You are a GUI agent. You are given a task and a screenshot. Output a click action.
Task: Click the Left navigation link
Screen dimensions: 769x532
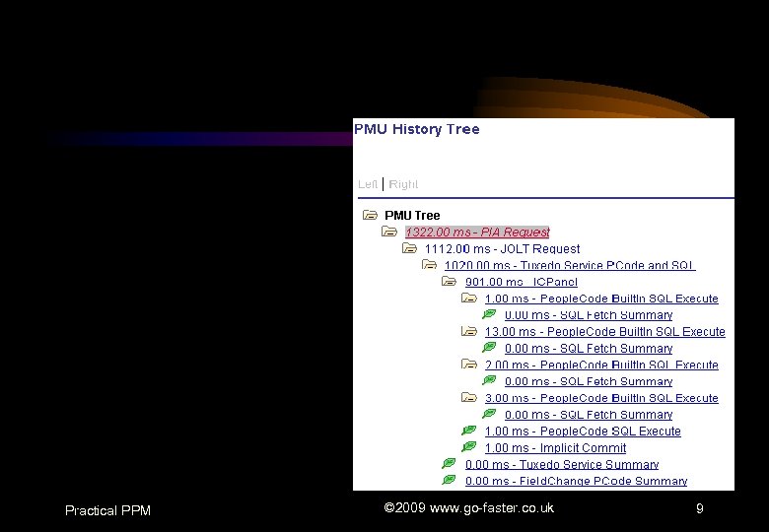[x=368, y=184]
